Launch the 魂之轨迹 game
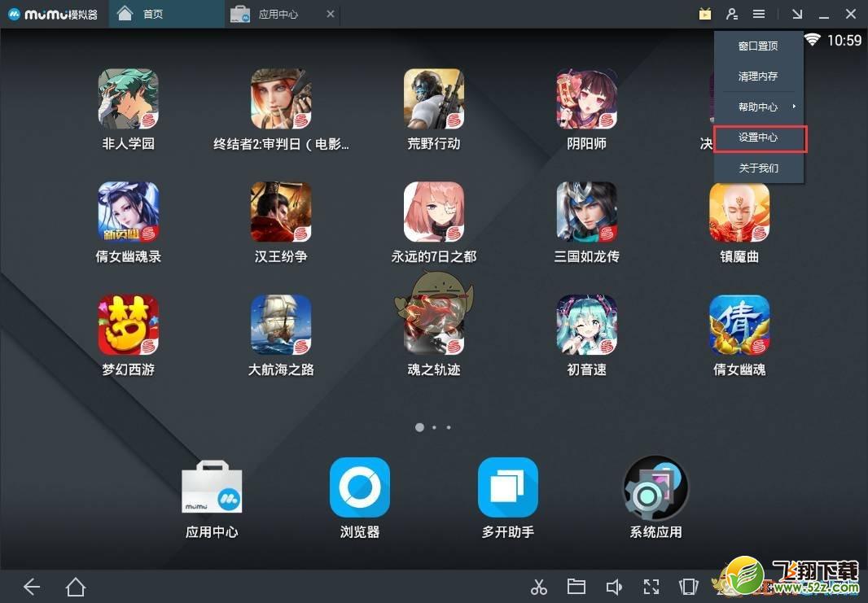The width and height of the screenshot is (868, 603). point(433,324)
